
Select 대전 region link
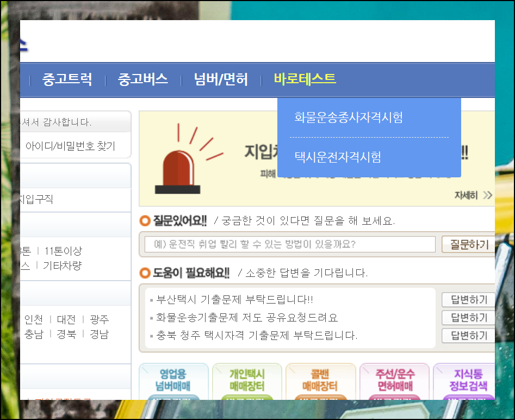click(66, 319)
